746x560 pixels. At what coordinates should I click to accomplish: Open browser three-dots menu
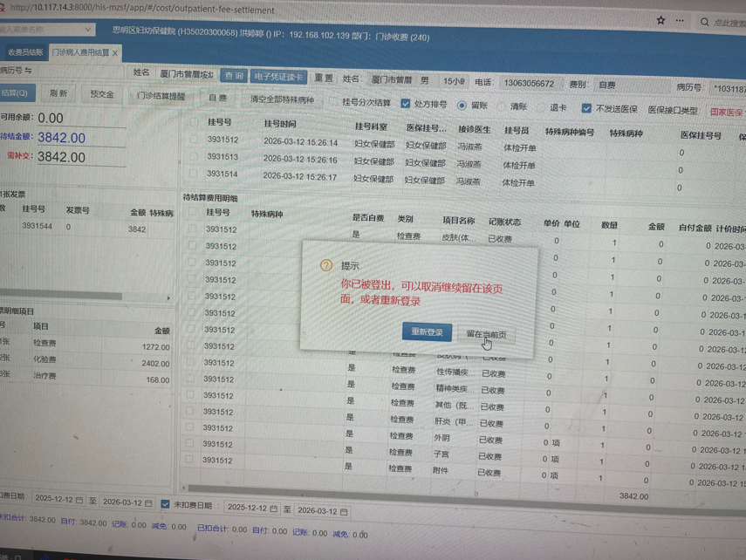680,21
